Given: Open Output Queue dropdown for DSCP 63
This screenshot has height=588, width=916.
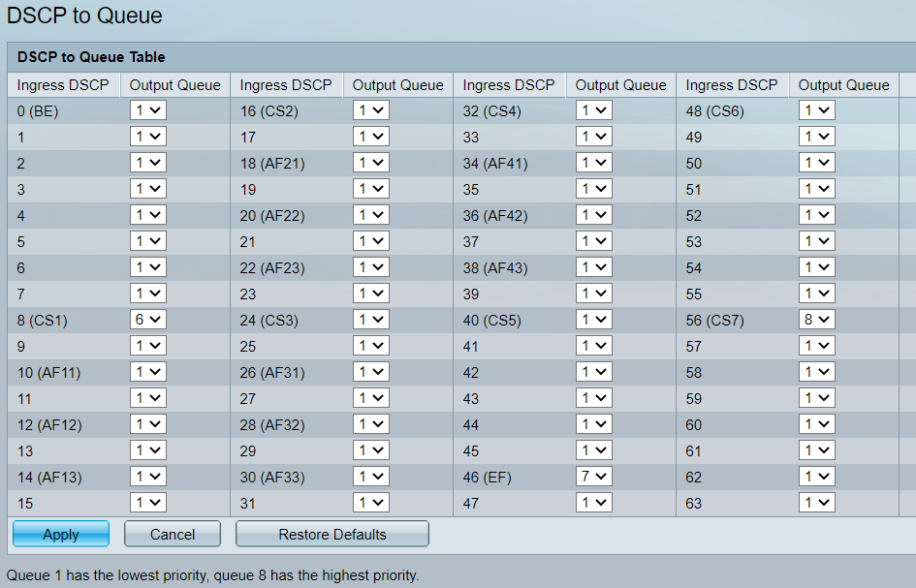Looking at the screenshot, I should pyautogui.click(x=817, y=503).
